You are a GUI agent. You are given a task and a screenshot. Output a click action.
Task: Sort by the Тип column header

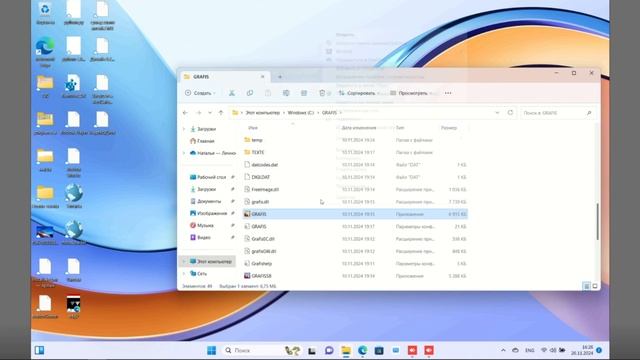(x=400, y=128)
